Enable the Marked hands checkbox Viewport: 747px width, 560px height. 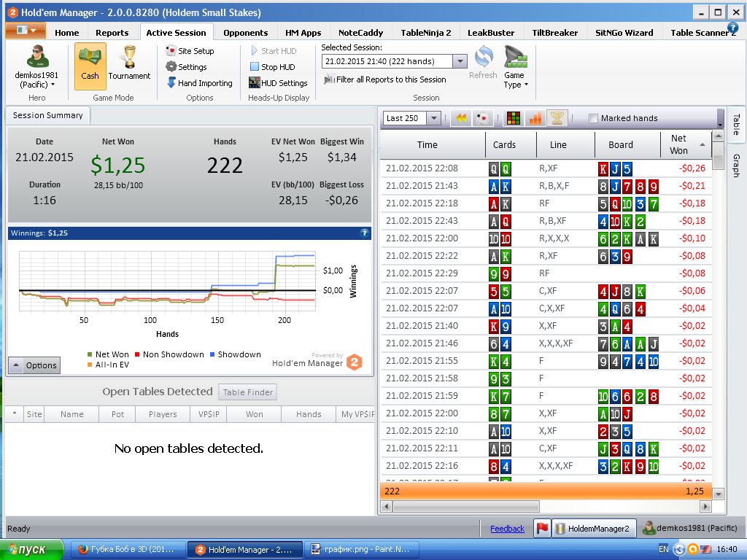[x=593, y=119]
